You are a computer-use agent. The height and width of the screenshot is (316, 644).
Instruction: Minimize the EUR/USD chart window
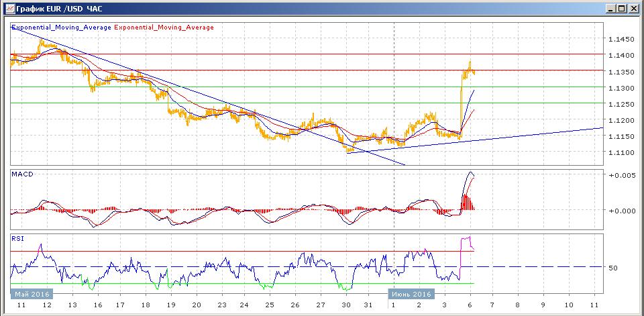[x=610, y=9]
